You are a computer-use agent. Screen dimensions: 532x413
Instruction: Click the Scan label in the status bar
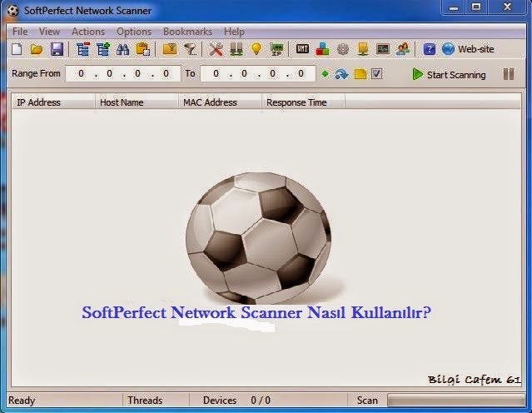367,401
